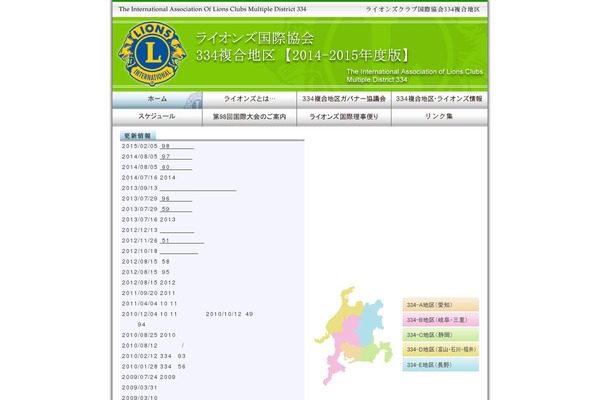Click the 2011/09/20 2011 update entry

pyautogui.click(x=148, y=293)
